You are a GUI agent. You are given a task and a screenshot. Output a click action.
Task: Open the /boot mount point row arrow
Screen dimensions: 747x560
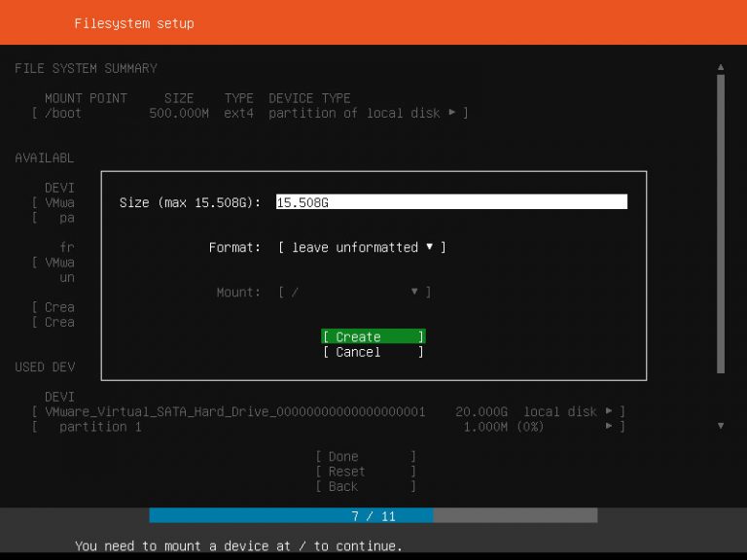point(451,113)
